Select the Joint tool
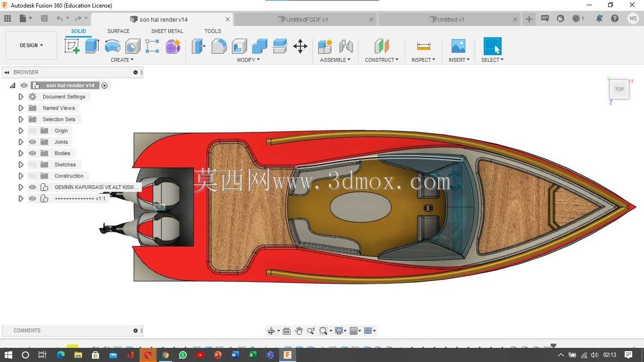 click(x=346, y=46)
